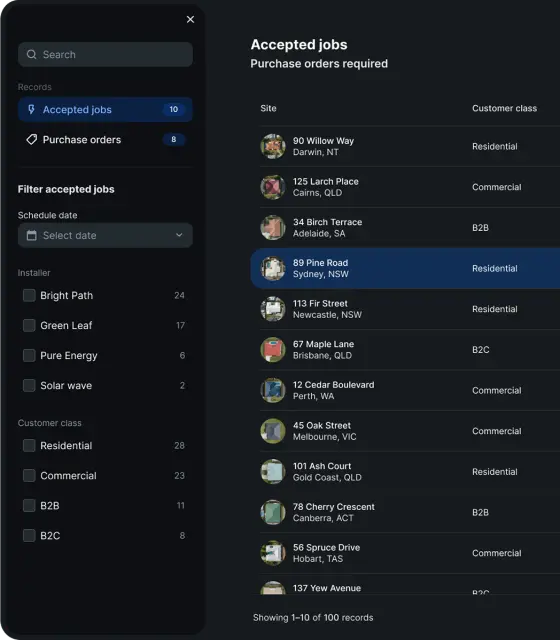
Task: Focus the Search input field
Action: click(105, 54)
